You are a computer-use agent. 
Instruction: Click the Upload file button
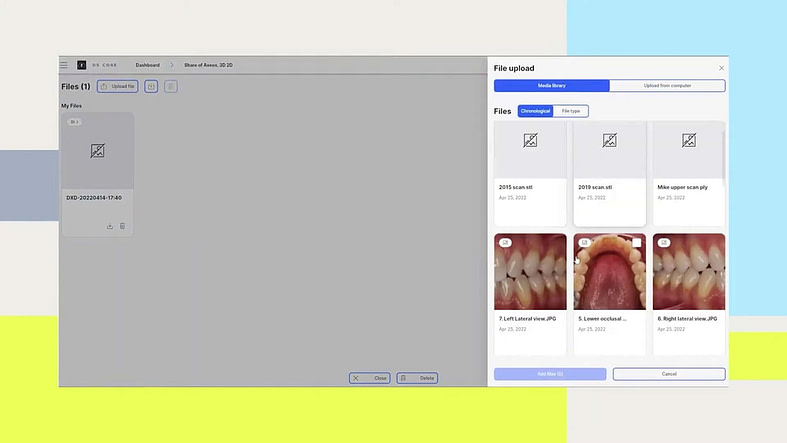[x=117, y=86]
